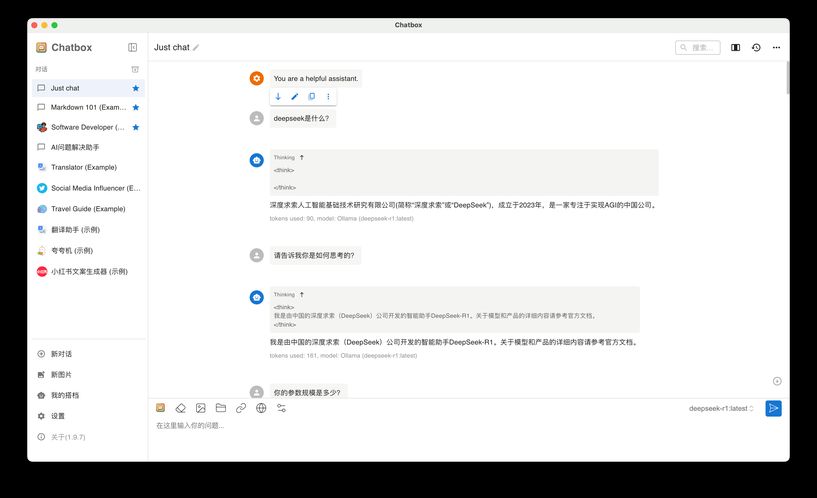Screen dimensions: 817x498
Task: Open the Social Media Influencer conversation
Action: pos(89,188)
